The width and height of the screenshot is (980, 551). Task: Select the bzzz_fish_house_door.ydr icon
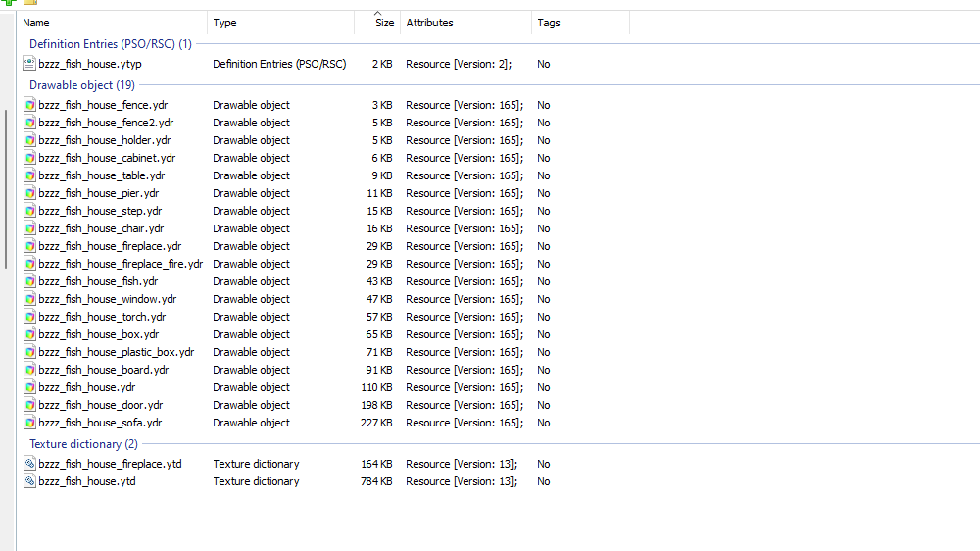(x=29, y=405)
